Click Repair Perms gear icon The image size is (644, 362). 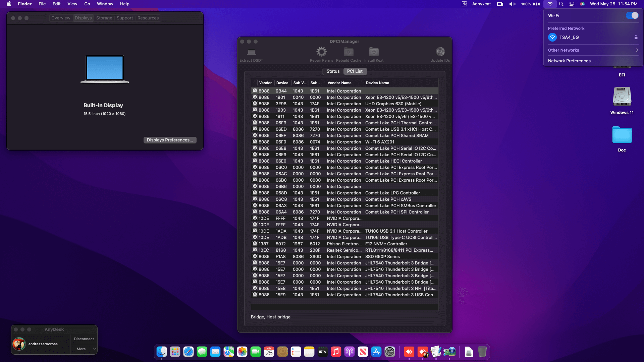(321, 52)
